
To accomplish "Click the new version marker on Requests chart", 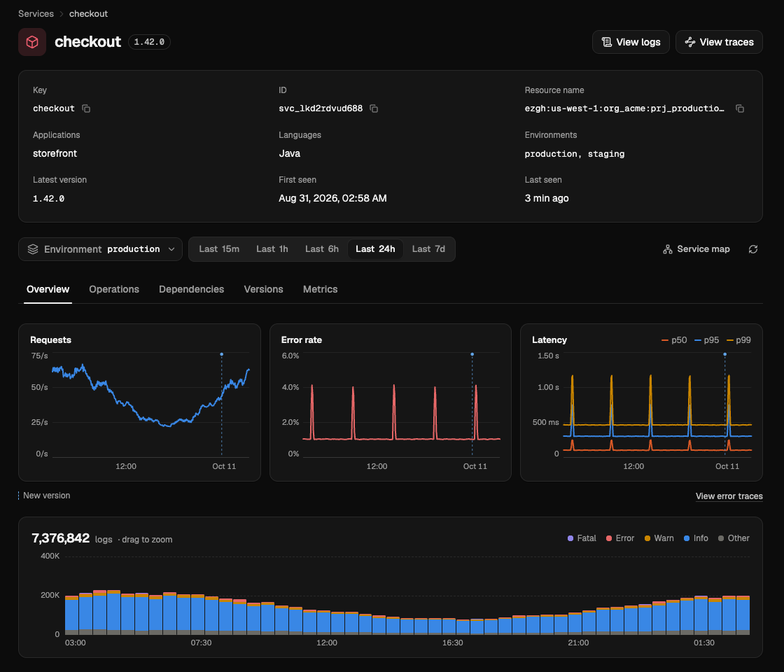I will point(221,354).
